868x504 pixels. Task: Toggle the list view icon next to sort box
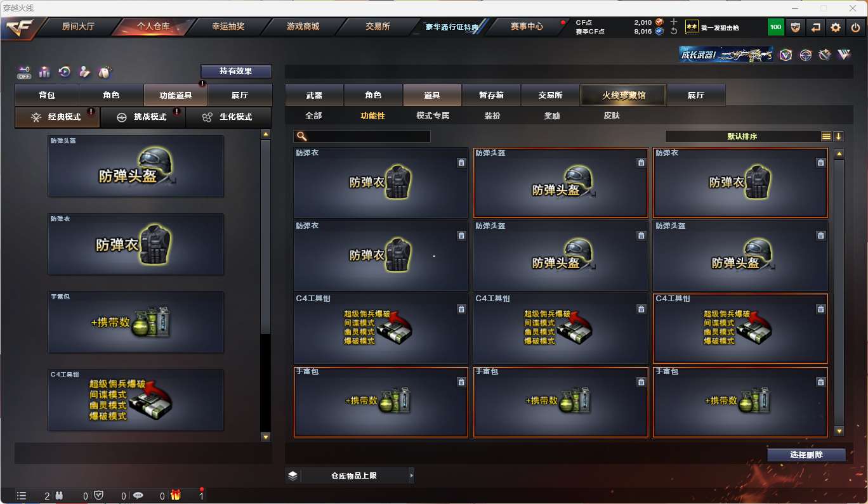click(825, 136)
